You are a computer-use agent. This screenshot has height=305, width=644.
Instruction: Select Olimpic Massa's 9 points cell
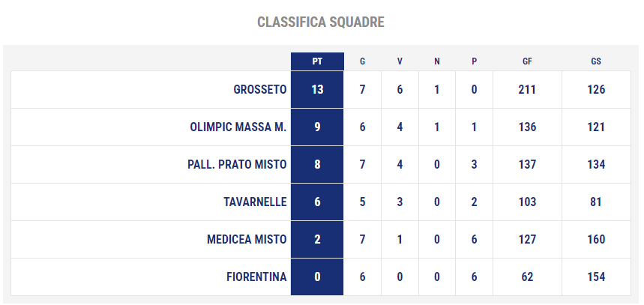tap(317, 127)
